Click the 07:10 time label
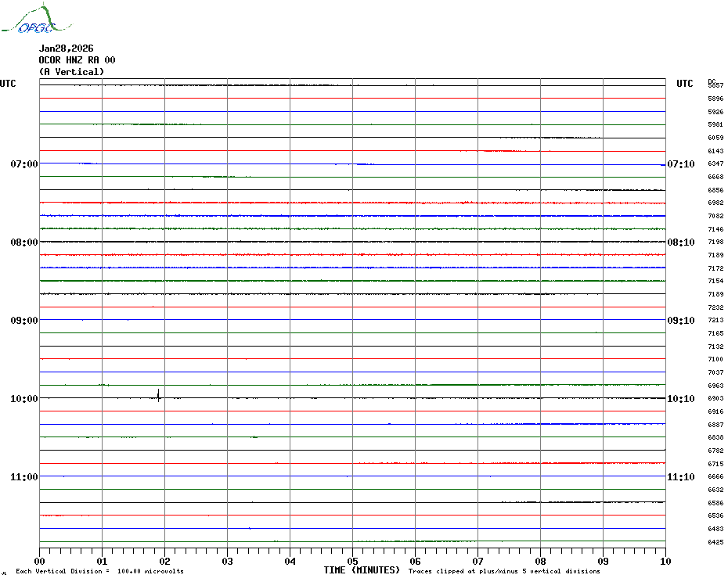 (x=681, y=163)
